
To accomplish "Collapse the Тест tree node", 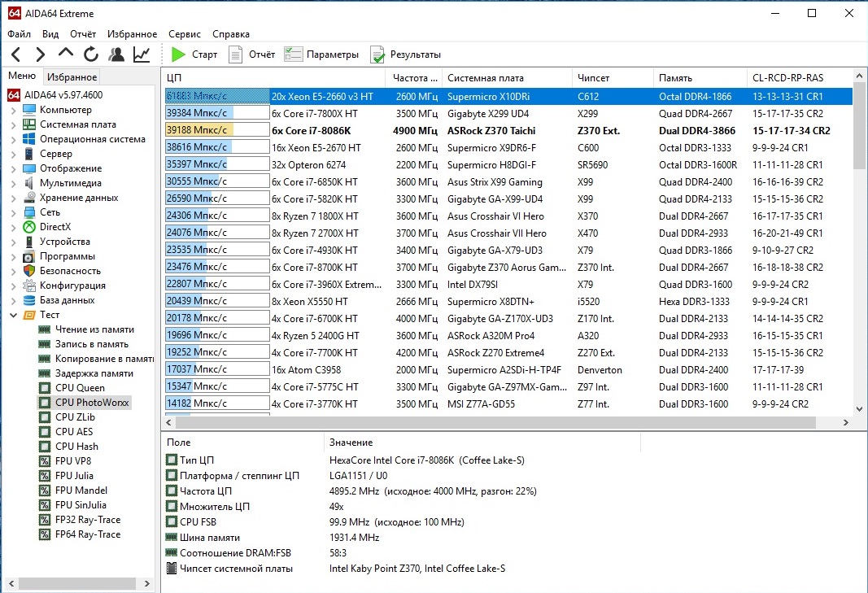I will click(14, 315).
